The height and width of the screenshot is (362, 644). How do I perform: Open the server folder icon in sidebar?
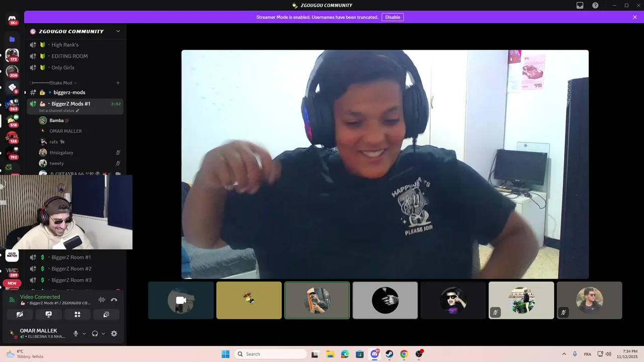pos(12,39)
